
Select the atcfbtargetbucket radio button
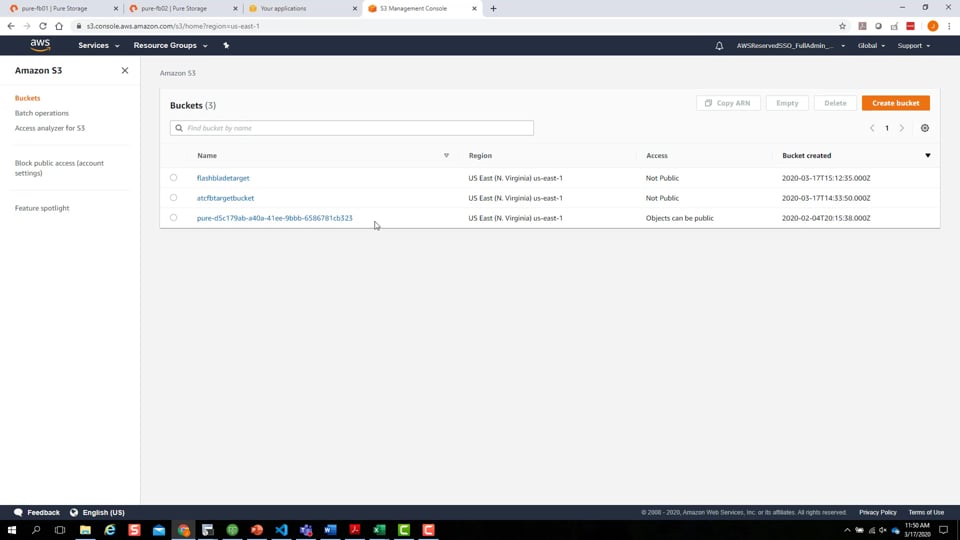[x=173, y=198]
